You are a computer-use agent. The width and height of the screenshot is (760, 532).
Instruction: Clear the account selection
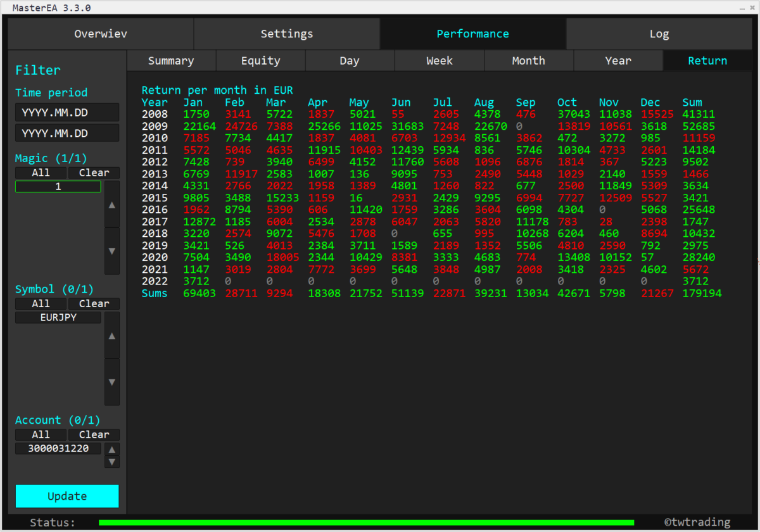click(x=94, y=434)
